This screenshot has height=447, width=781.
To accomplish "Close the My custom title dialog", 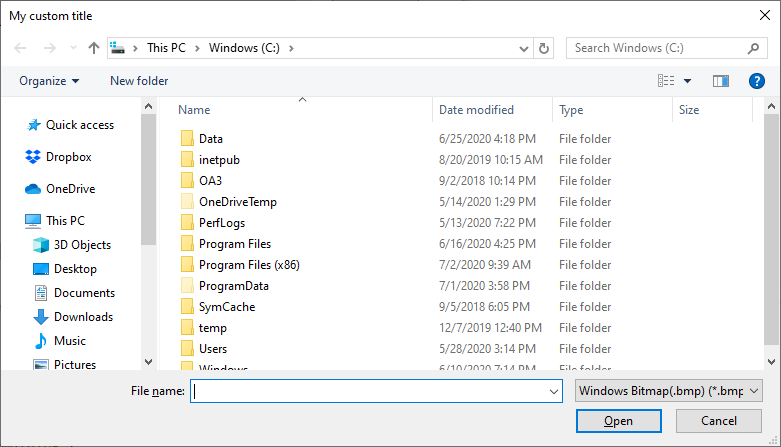I will tap(765, 15).
